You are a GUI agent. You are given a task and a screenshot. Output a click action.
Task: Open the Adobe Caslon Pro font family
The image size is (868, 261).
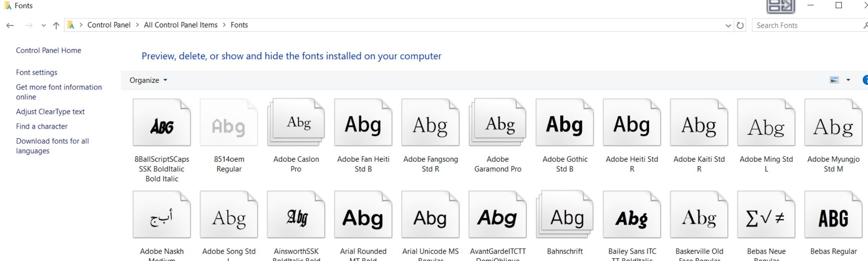coord(296,123)
